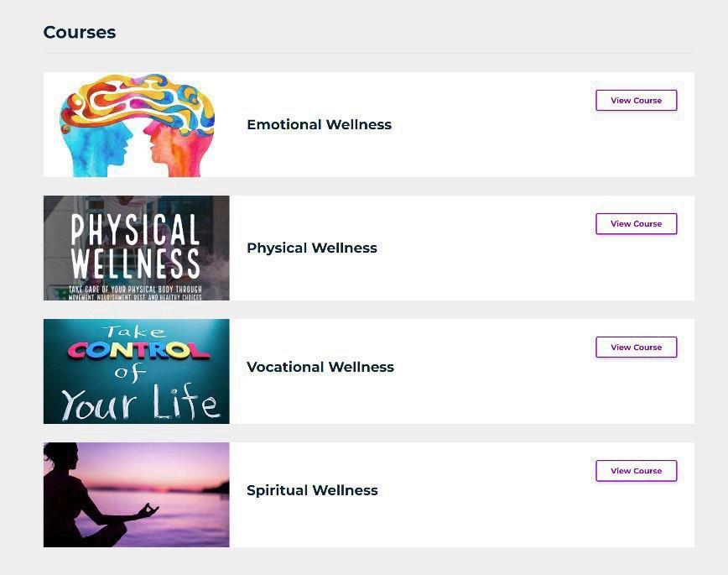Viewport: 728px width, 575px height.
Task: Select the Vocational Wellness course thumbnail
Action: pos(137,371)
